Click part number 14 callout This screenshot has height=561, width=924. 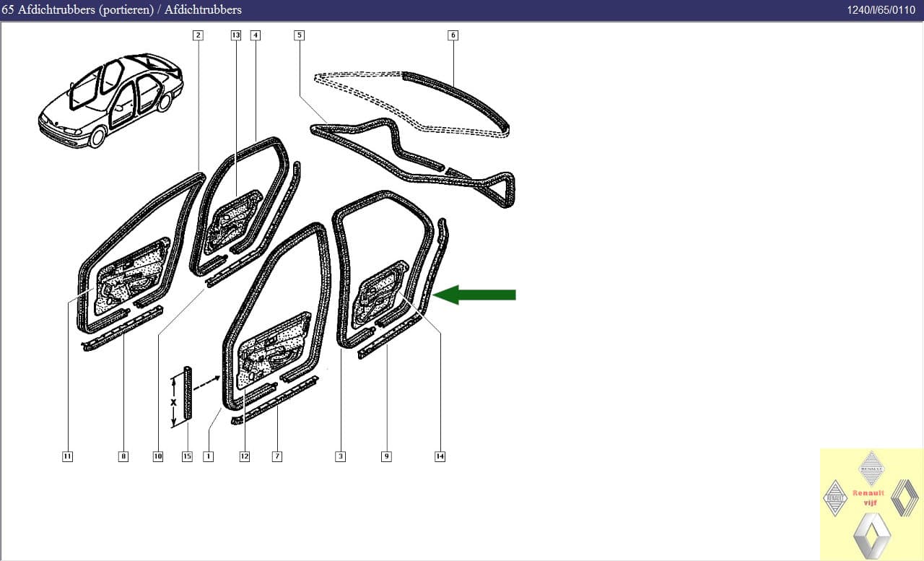click(x=440, y=456)
